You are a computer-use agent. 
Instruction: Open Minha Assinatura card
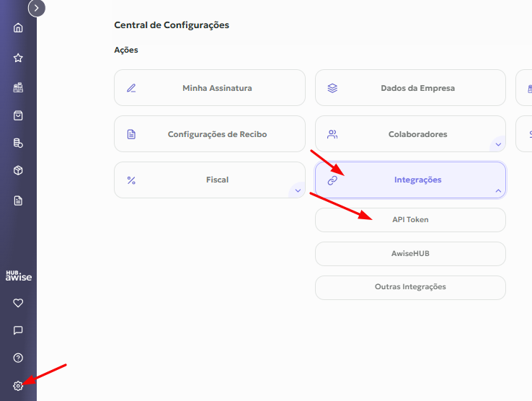click(x=210, y=88)
